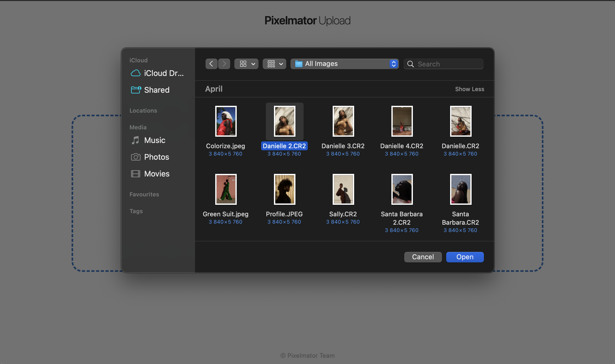This screenshot has width=615, height=364.
Task: Collapse April section with Show Less
Action: click(469, 89)
